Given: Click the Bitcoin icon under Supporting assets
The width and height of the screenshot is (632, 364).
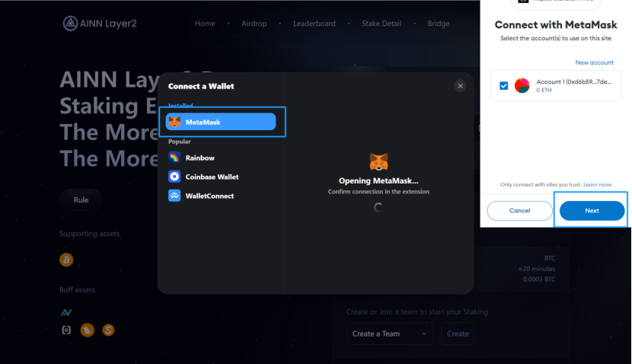Looking at the screenshot, I should (66, 260).
